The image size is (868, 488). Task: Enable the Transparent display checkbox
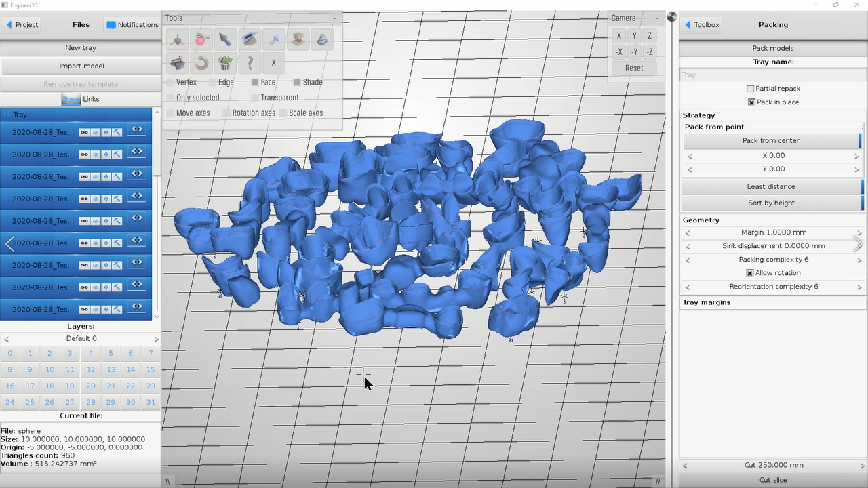pos(255,98)
